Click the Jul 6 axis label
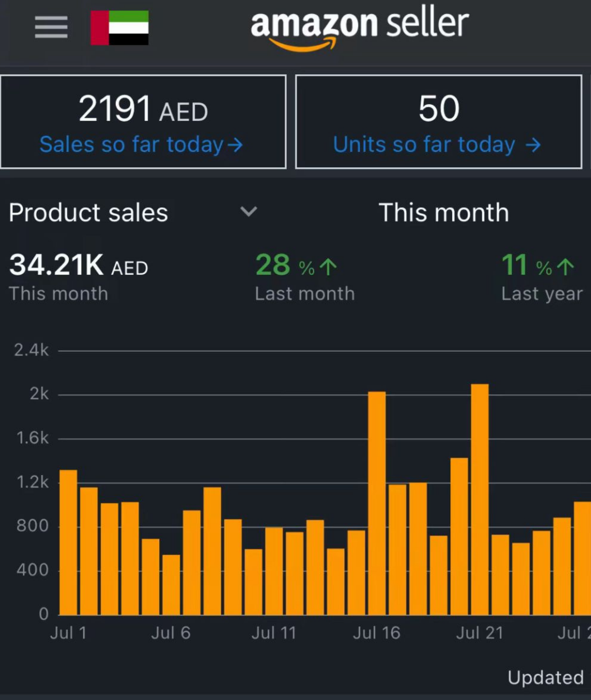The height and width of the screenshot is (700, 591). pos(171,633)
